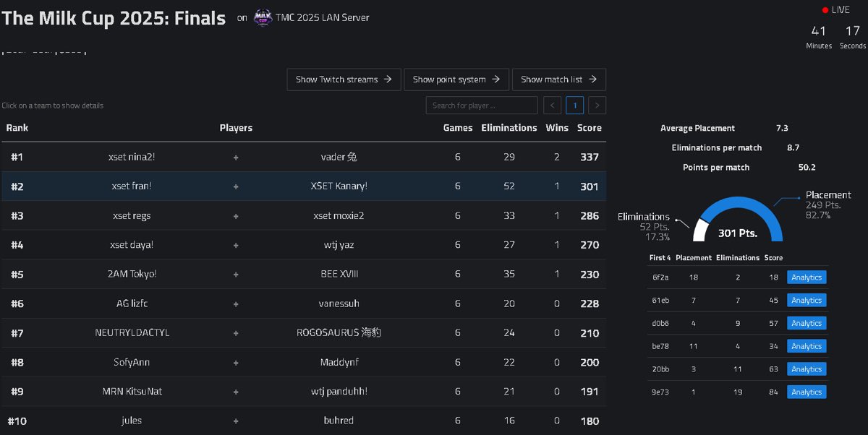Click TMC 2025 LAN Server link
The image size is (868, 435).
click(323, 17)
